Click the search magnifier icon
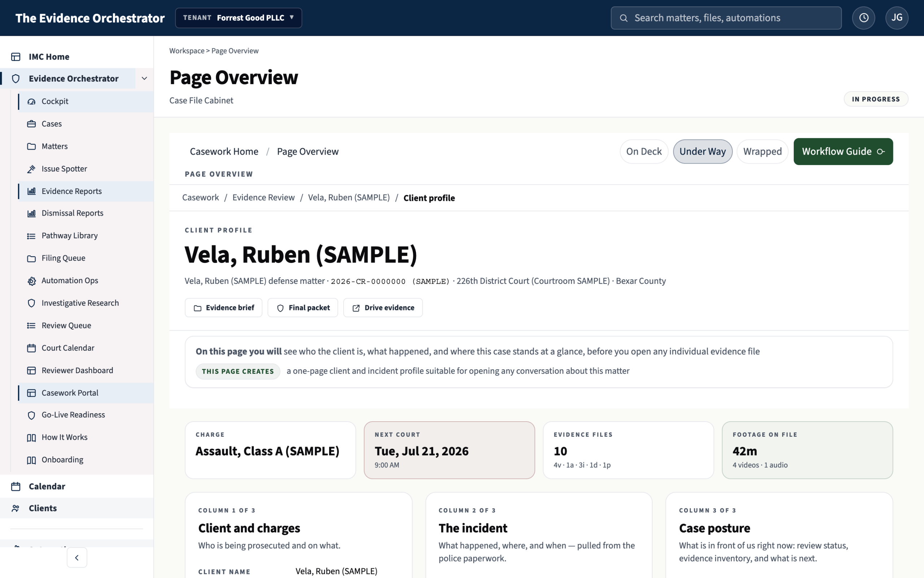Image resolution: width=924 pixels, height=578 pixels. [x=623, y=18]
